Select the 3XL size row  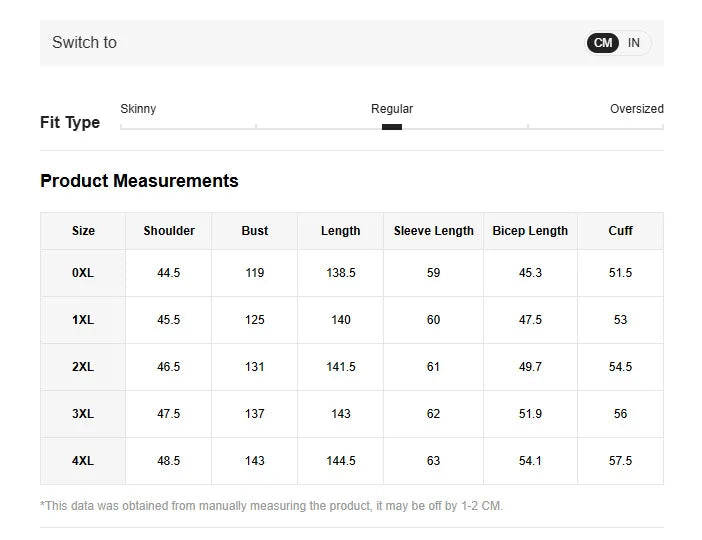point(83,414)
